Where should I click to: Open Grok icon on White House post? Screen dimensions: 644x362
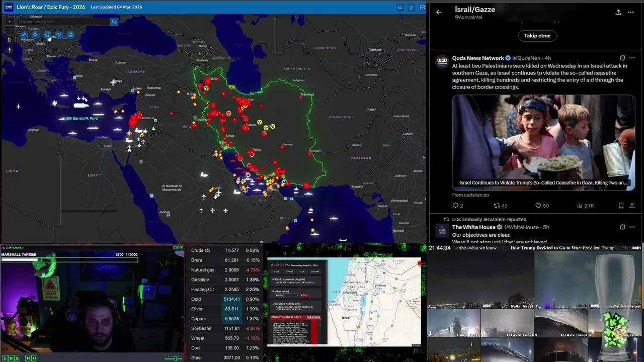[x=622, y=227]
